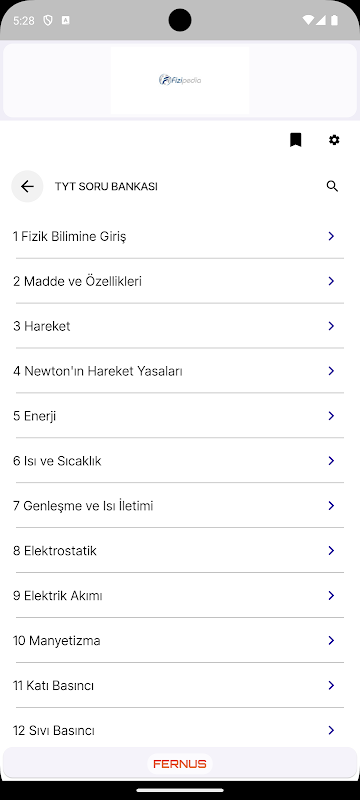This screenshot has height=800, width=360.
Task: Select 12 Sıvı Basıncı row
Action: click(x=180, y=730)
